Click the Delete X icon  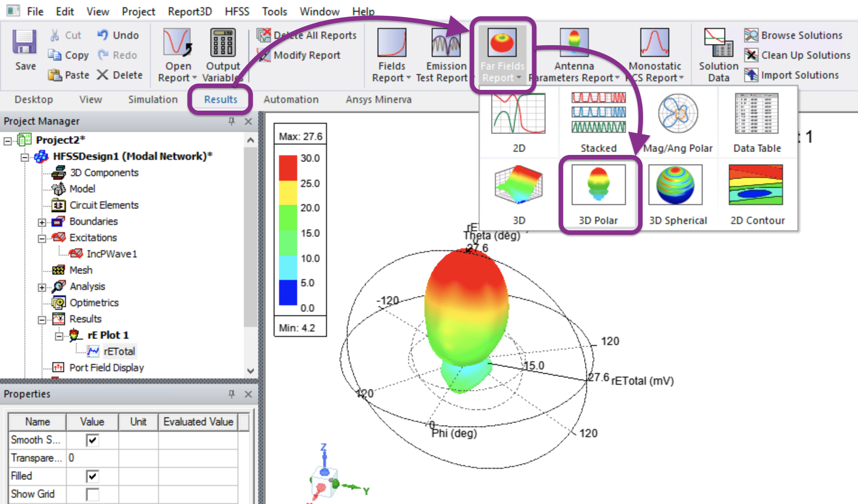pyautogui.click(x=103, y=75)
